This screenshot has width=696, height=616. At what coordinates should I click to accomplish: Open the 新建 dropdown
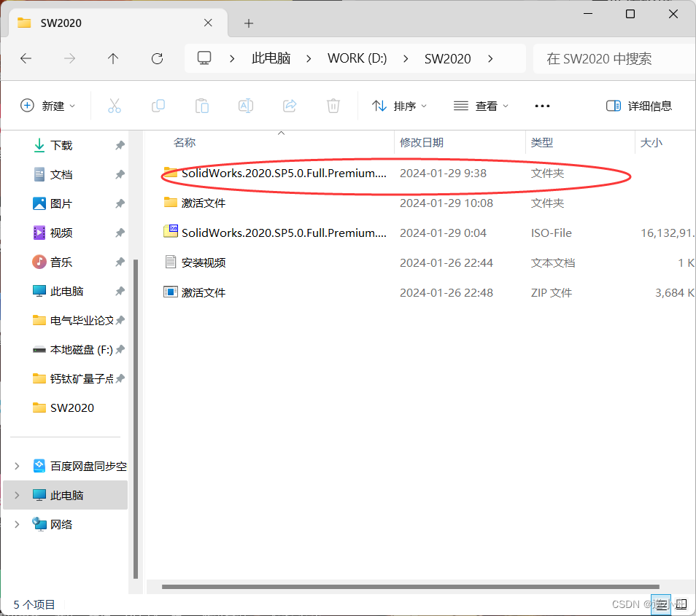(47, 106)
